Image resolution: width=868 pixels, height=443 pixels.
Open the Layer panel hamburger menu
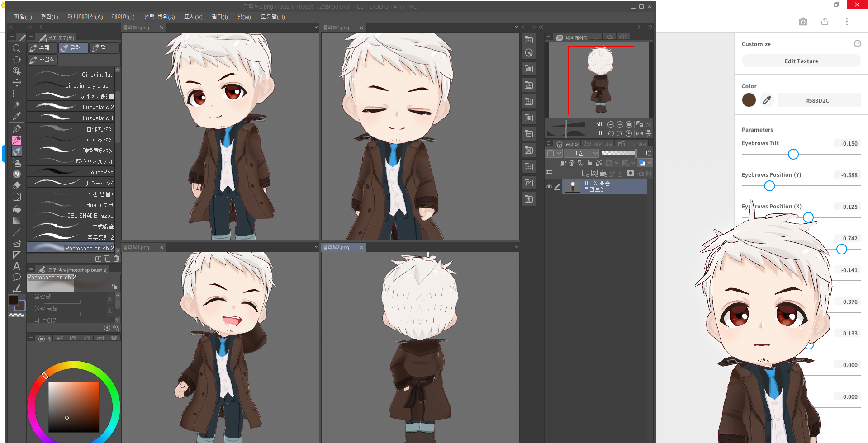549,143
